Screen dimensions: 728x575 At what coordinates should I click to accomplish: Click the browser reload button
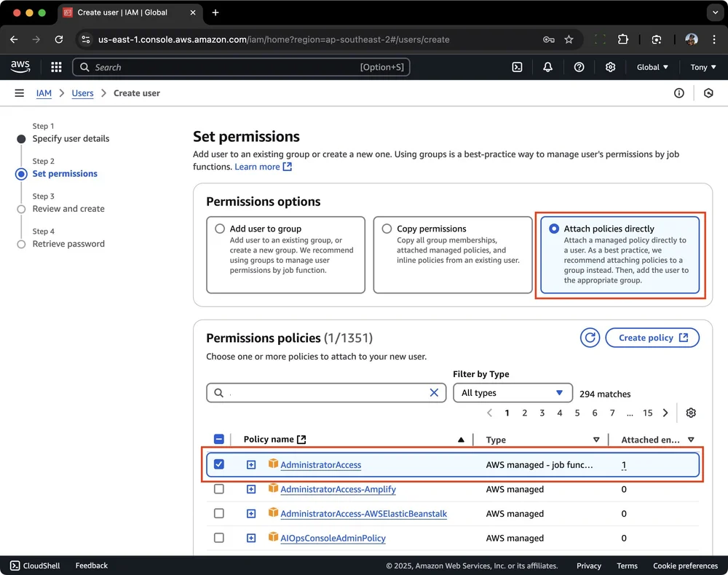[59, 39]
